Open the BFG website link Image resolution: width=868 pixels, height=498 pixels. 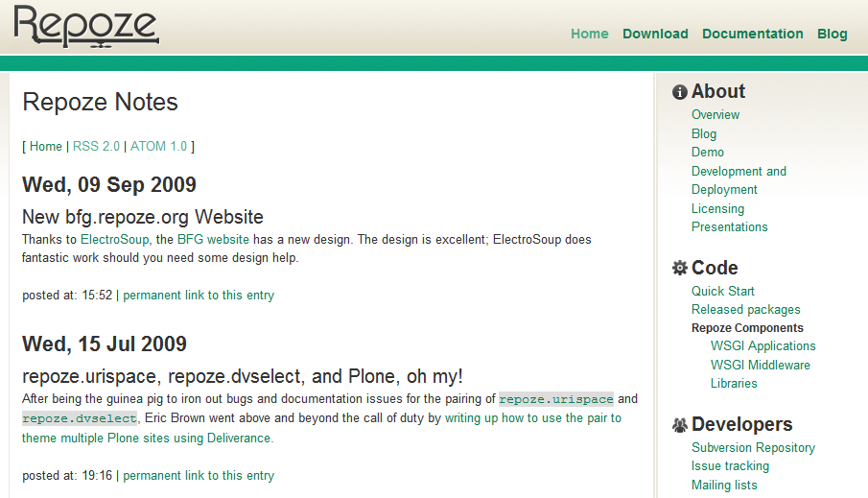[x=213, y=239]
